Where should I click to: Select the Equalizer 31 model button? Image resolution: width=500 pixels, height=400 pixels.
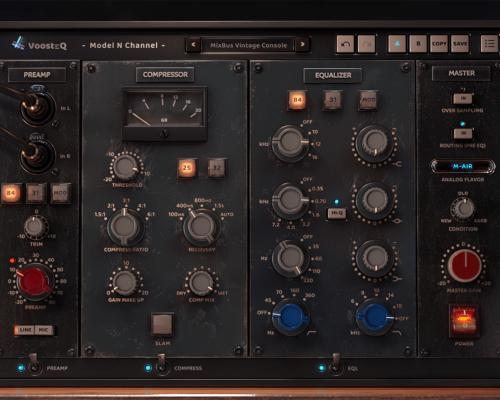point(333,99)
